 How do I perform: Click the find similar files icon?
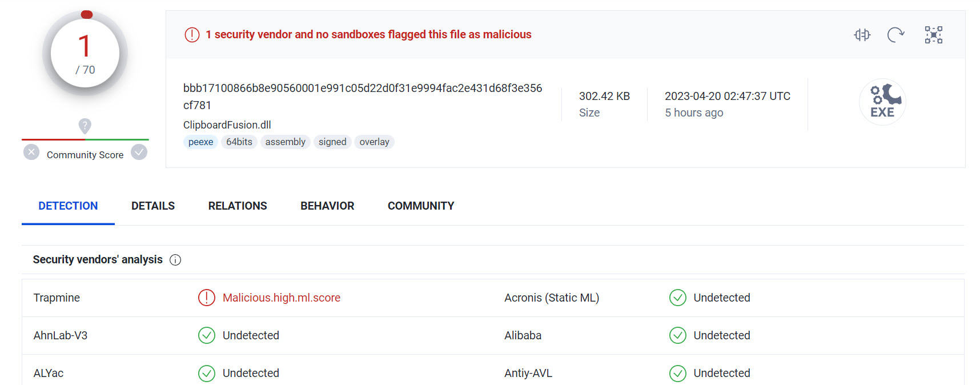click(862, 35)
